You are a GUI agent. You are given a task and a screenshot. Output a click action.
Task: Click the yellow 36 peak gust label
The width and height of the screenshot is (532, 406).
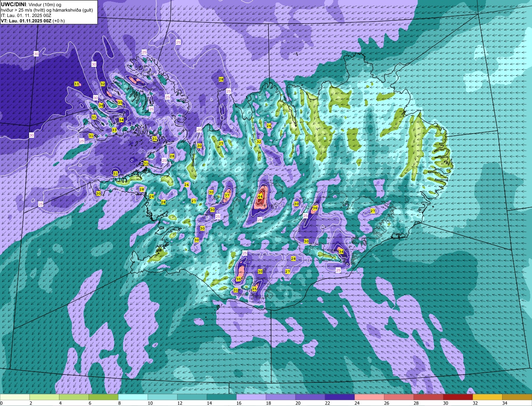(315, 208)
